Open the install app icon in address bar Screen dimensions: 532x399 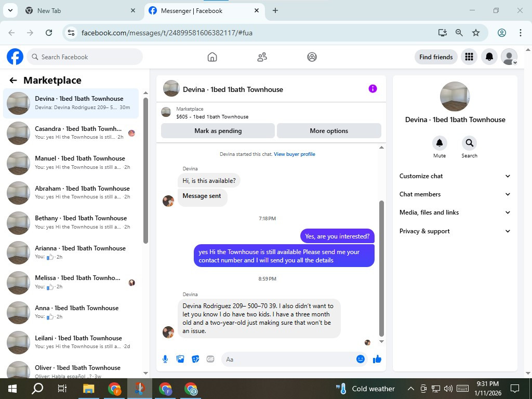[443, 33]
